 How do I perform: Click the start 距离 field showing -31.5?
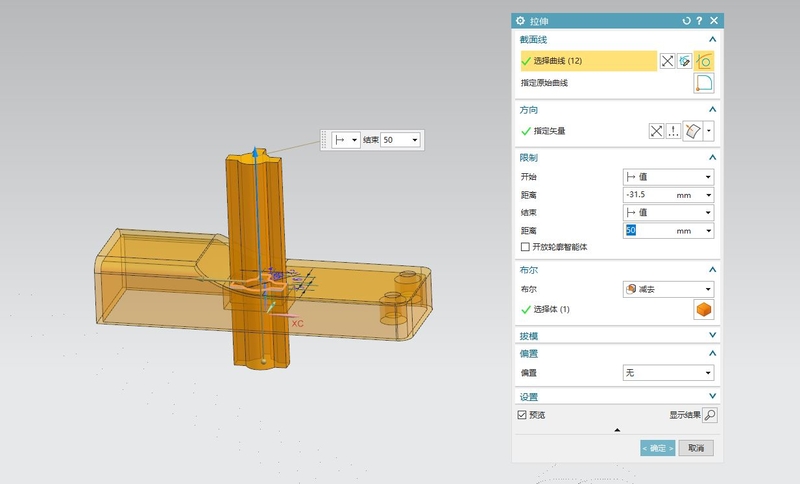pos(648,195)
